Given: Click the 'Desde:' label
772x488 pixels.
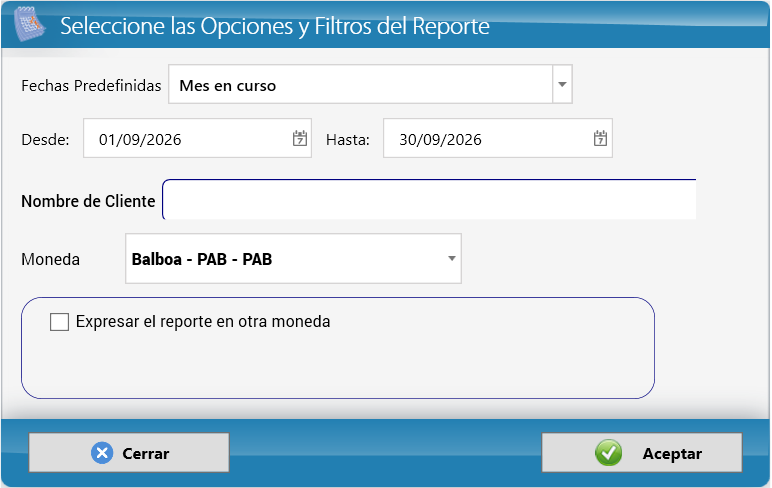Looking at the screenshot, I should click(45, 140).
